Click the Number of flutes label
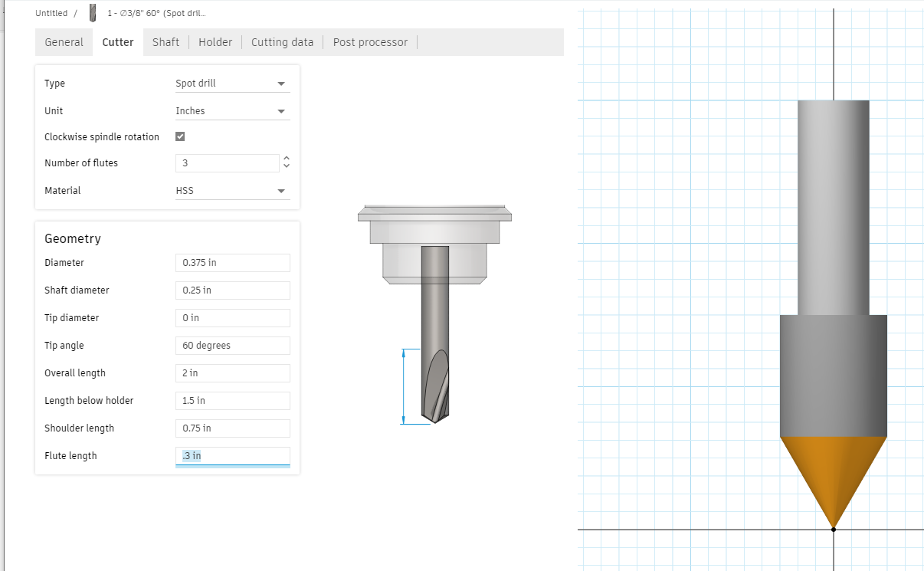The height and width of the screenshot is (571, 924). tap(81, 163)
